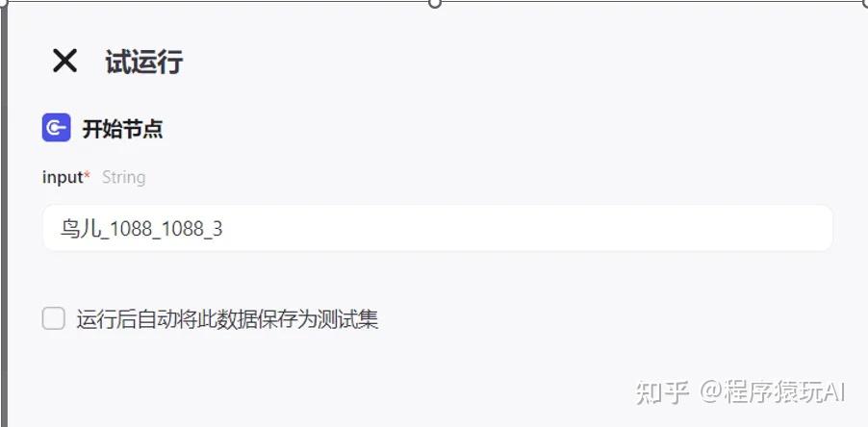Image resolution: width=868 pixels, height=427 pixels.
Task: Click empty space right of the input value text
Action: (x=525, y=228)
